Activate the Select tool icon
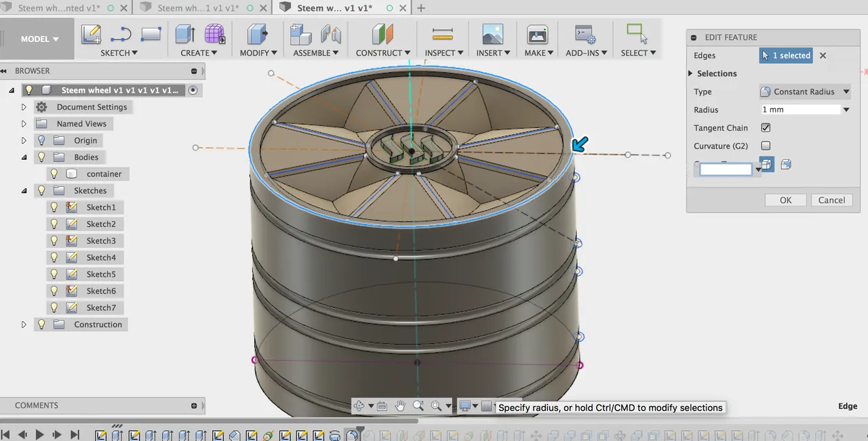Screen dimensions: 868x441 pos(637,34)
